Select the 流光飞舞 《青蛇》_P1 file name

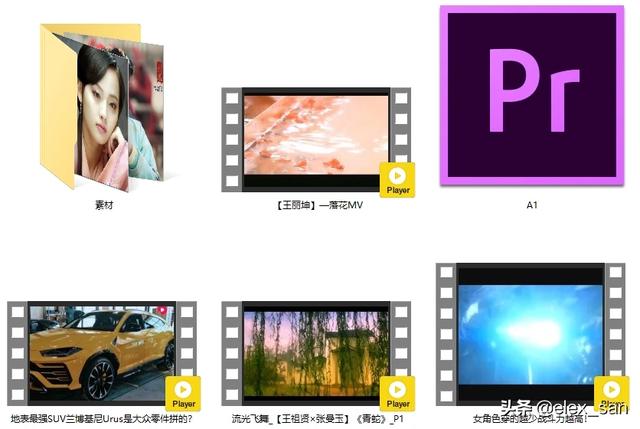[317, 419]
